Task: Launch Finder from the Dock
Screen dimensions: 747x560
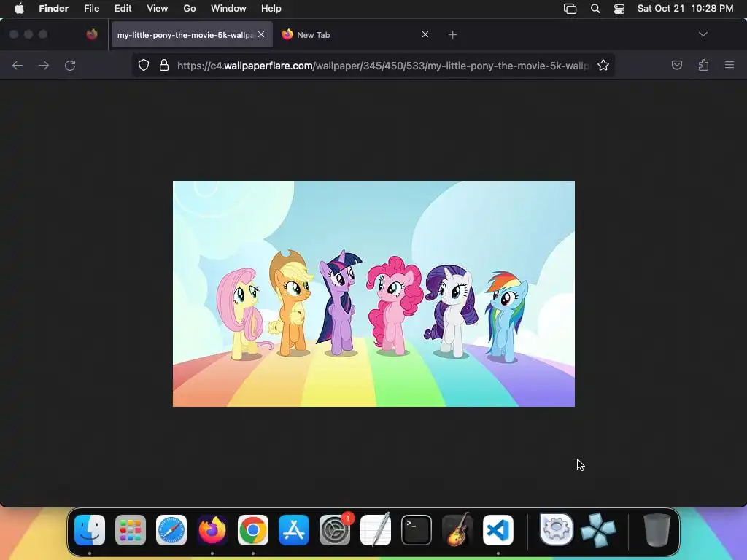Action: click(90, 530)
